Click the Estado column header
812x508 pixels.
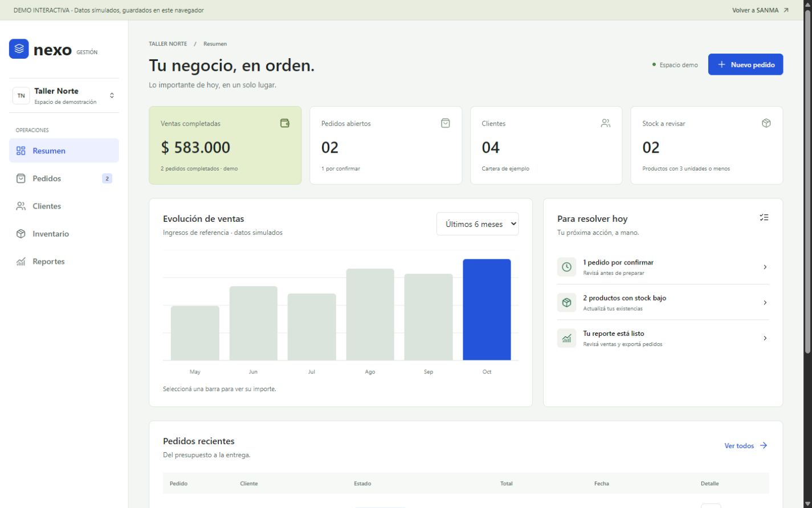point(362,483)
